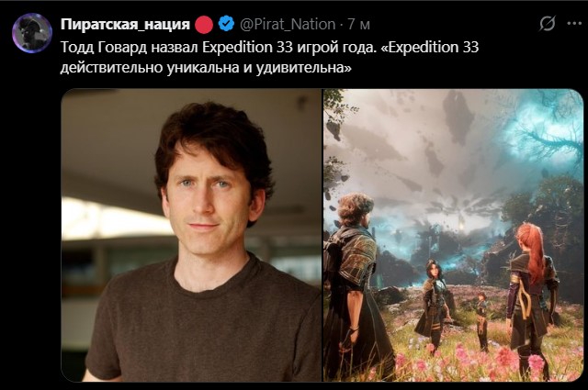
Task: Click the Пиратская_нация display name
Action: pos(125,24)
